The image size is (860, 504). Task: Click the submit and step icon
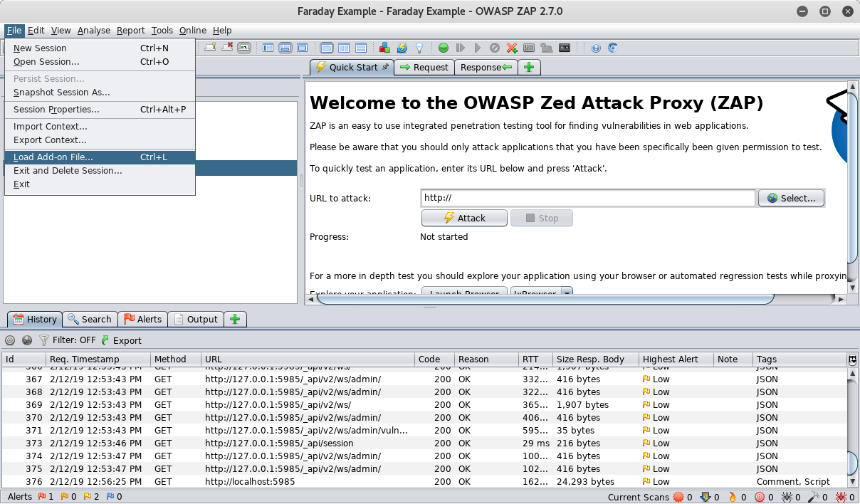[461, 48]
